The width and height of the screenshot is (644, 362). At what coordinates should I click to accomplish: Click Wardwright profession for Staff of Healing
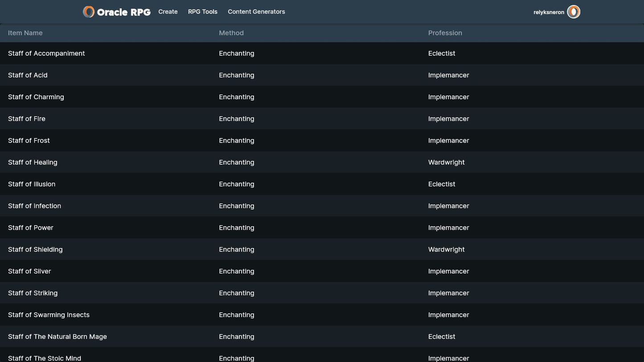[446, 163]
